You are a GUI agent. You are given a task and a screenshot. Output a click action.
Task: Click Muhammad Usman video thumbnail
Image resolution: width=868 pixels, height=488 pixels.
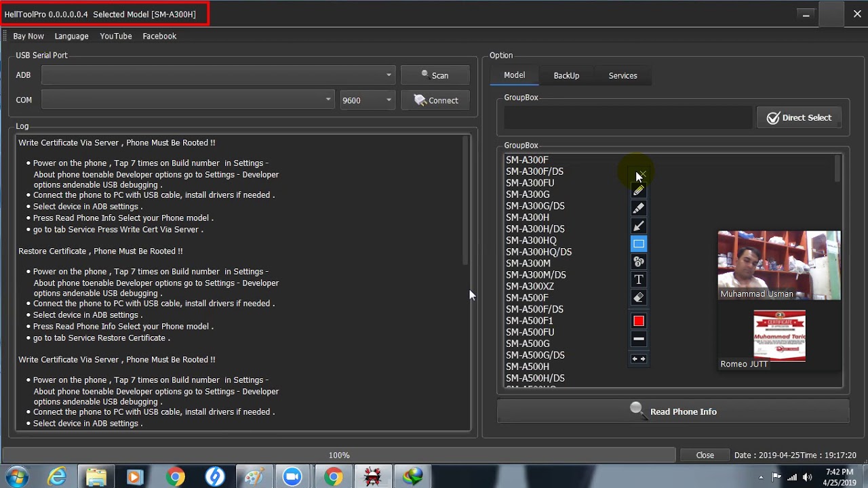tap(779, 265)
